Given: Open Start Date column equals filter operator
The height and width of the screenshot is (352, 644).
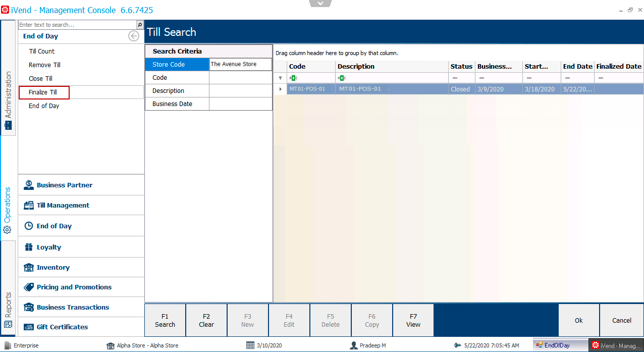Looking at the screenshot, I should [528, 78].
